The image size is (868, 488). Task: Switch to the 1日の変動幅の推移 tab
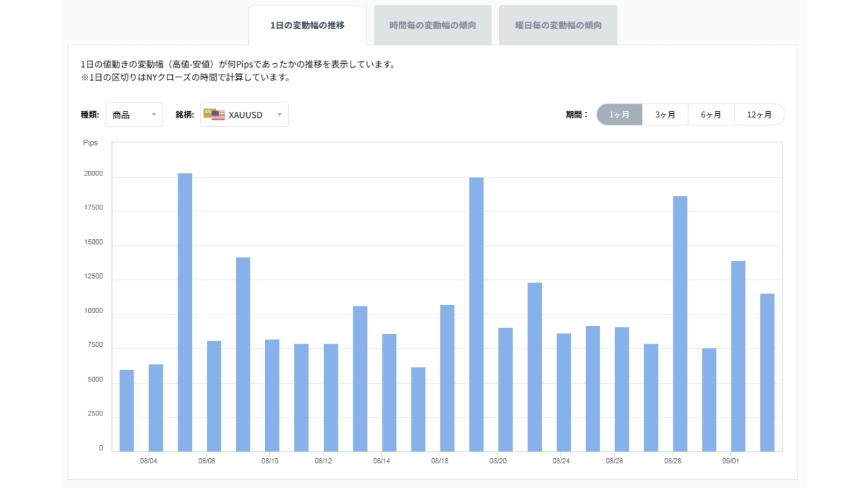coord(307,25)
